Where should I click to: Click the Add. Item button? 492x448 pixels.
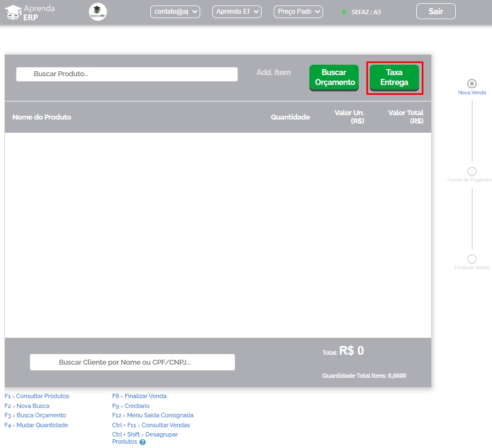273,72
